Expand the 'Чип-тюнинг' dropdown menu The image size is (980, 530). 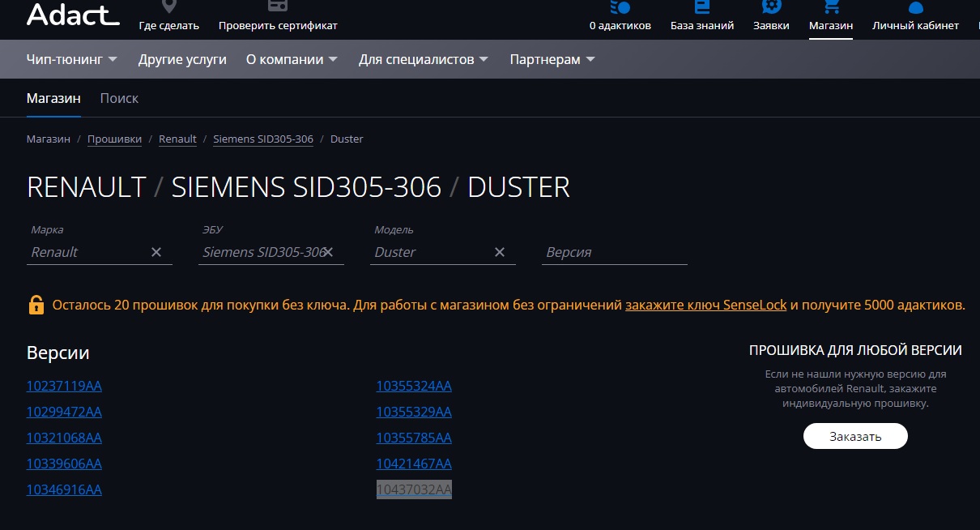pos(72,59)
